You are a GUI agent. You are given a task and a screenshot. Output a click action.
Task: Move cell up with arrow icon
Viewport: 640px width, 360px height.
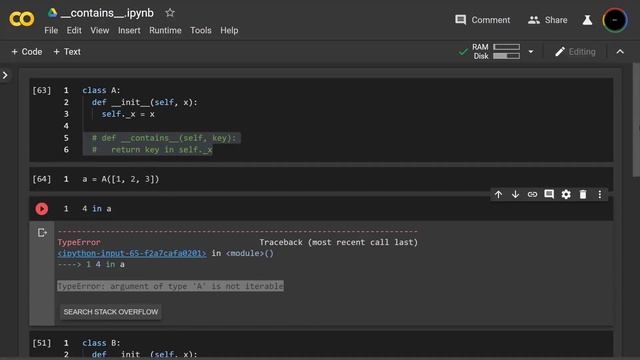498,194
